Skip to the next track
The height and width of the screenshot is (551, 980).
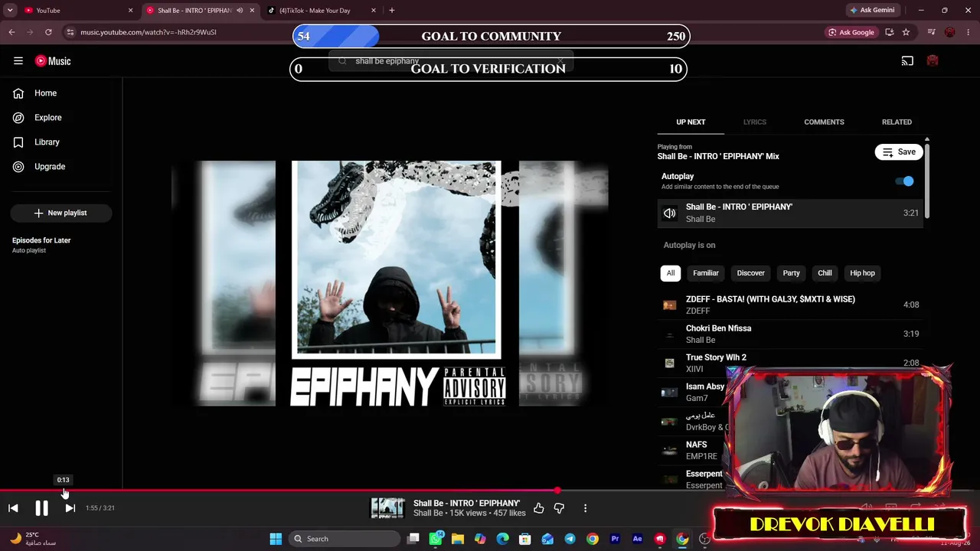coord(70,508)
